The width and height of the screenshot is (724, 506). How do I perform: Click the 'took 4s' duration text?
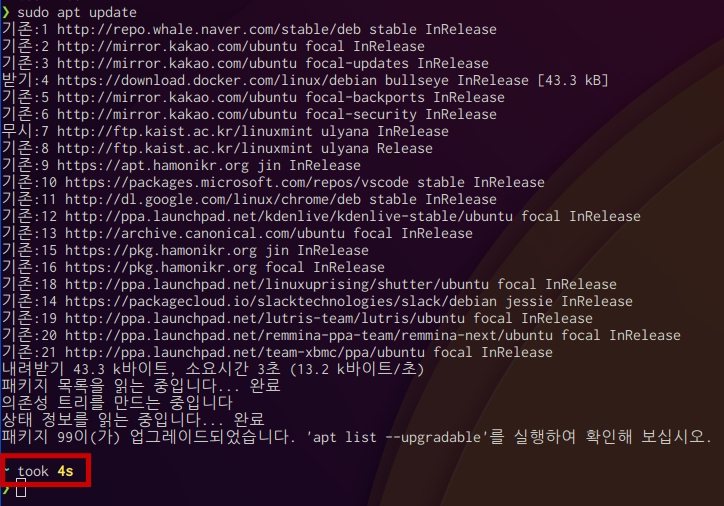click(46, 471)
